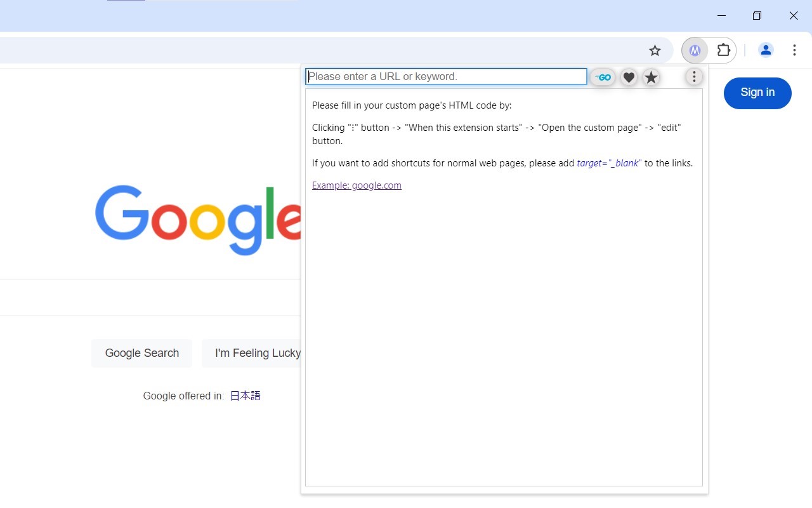
Task: Click the blue Sign in button
Action: coord(757,93)
